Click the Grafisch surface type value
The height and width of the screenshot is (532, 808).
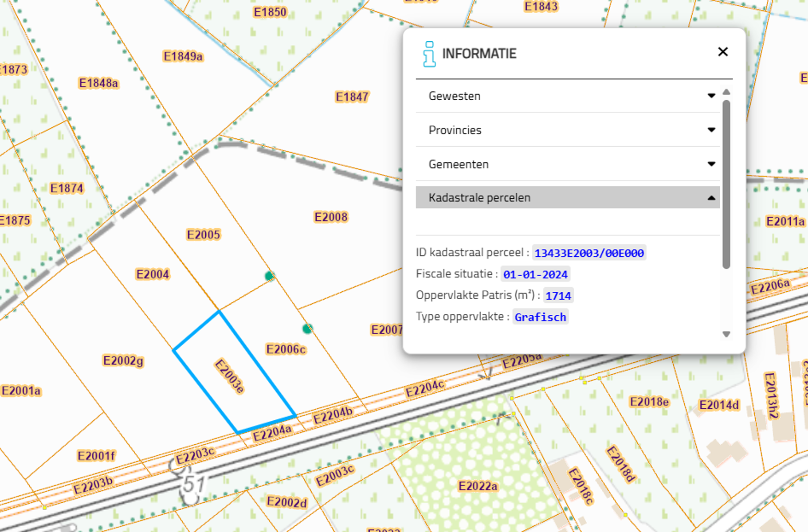click(x=540, y=317)
